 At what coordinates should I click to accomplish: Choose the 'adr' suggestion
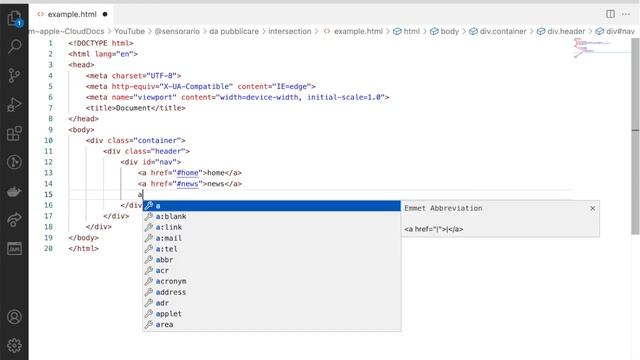pos(272,303)
